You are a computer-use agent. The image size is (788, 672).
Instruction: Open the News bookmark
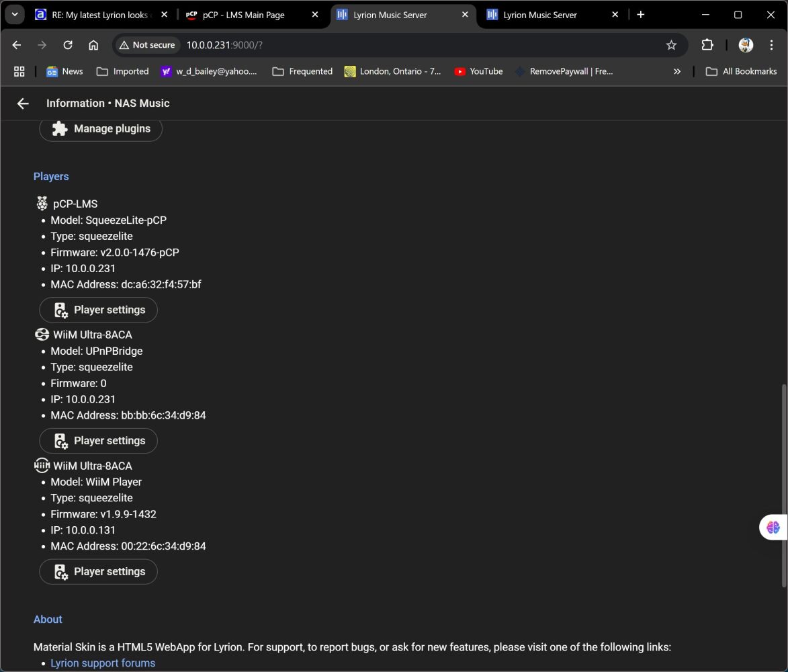(65, 71)
